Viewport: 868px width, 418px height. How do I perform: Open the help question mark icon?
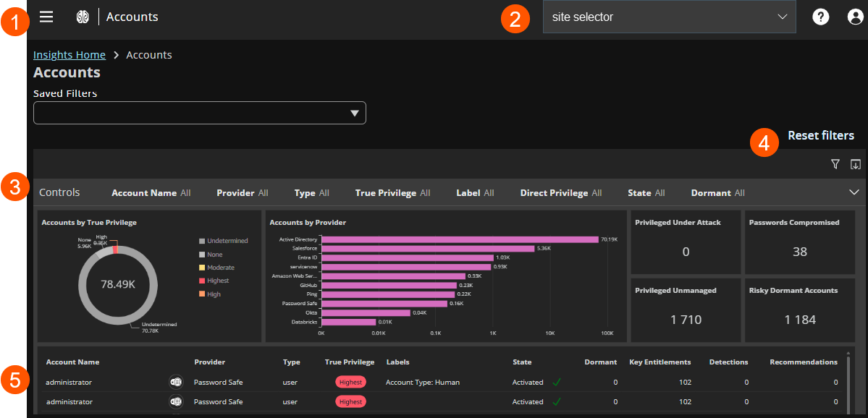tap(820, 17)
